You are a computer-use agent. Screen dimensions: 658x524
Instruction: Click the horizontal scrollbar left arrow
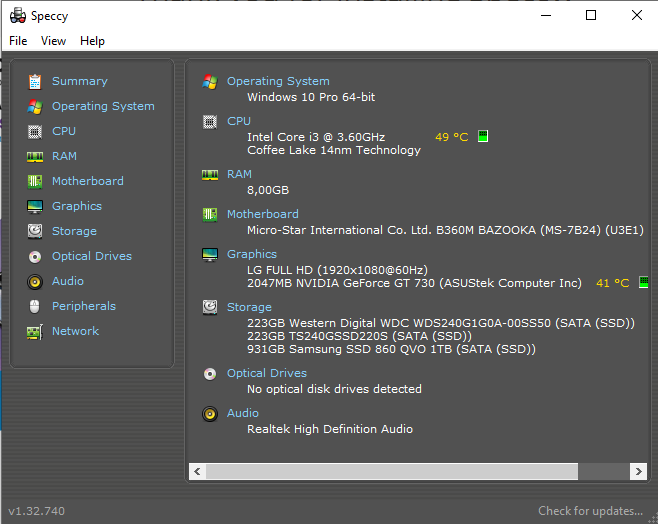click(x=197, y=471)
